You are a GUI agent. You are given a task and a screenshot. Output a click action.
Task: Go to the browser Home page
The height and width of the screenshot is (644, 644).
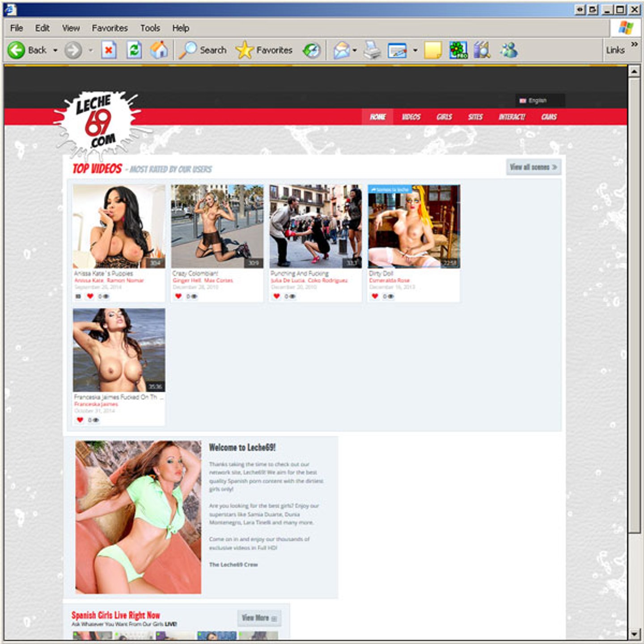pos(159,50)
